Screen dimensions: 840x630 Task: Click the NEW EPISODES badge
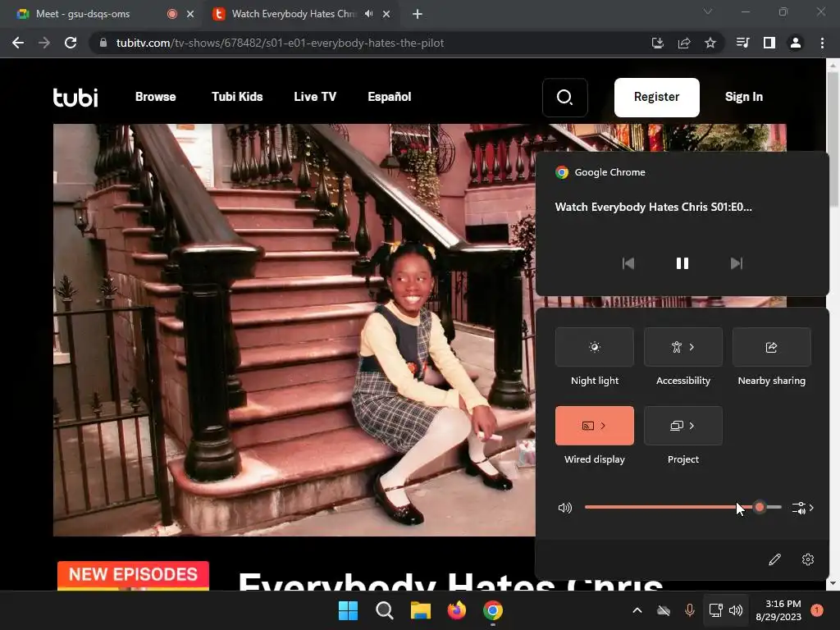(133, 575)
